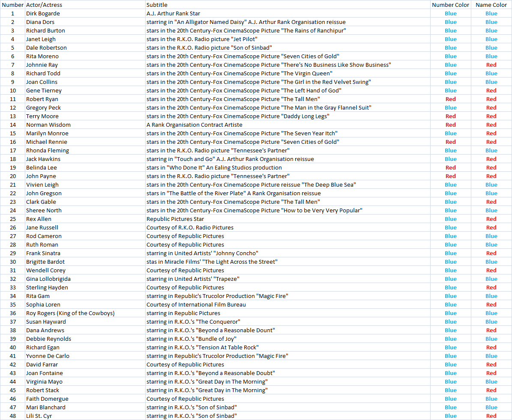512x420 pixels.
Task: Click the "Trapeze" subtitle cell
Action: [287, 279]
